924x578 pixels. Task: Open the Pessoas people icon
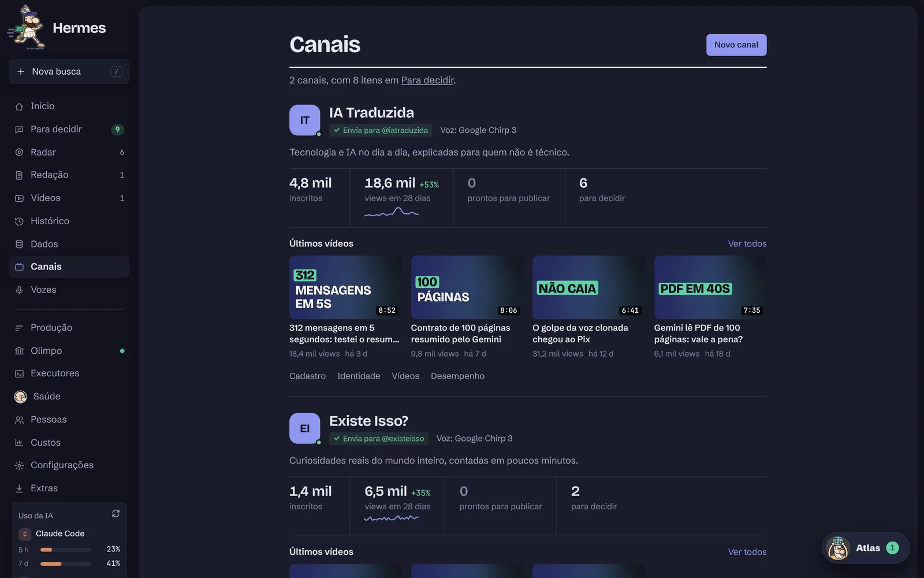19,420
